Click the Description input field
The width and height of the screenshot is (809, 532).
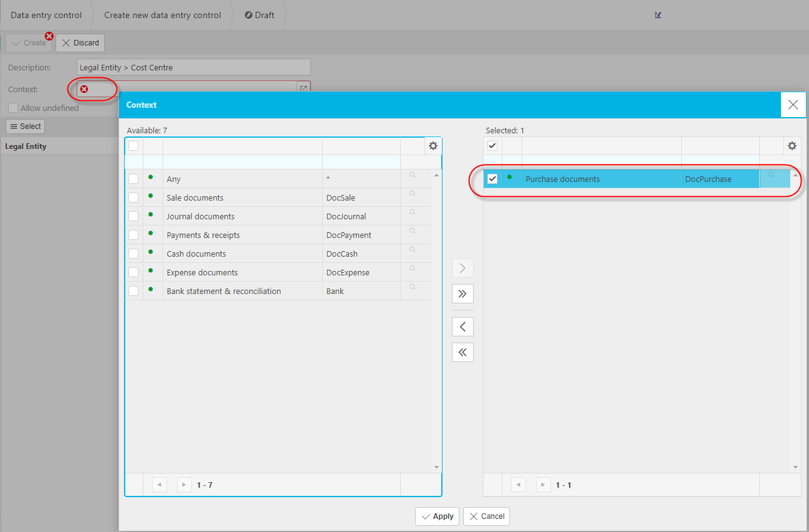(x=194, y=67)
